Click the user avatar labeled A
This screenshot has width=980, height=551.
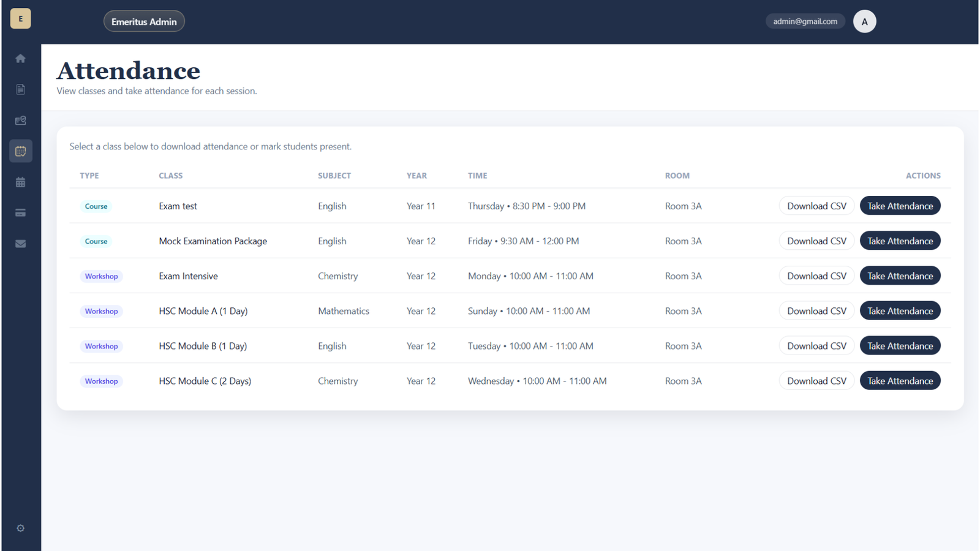click(864, 21)
